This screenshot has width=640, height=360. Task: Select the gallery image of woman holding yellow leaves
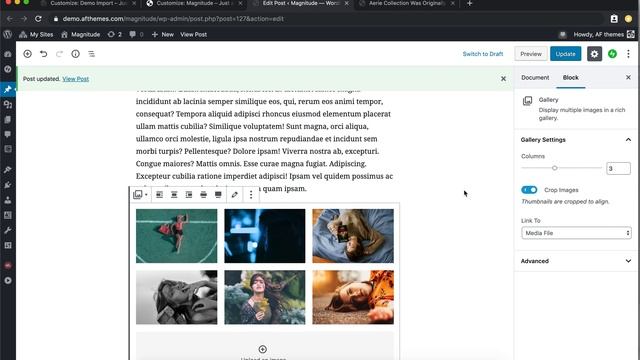click(264, 297)
